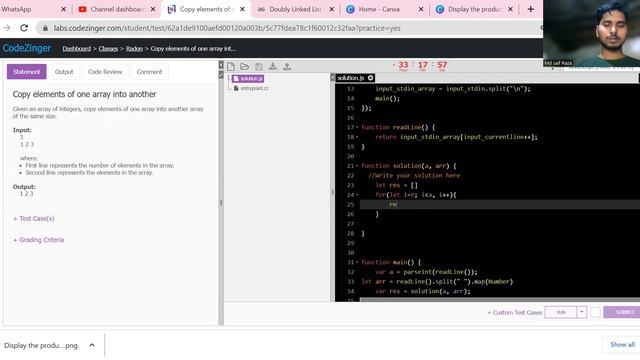Place the cursor on code line 25
Image resolution: width=640 pixels, height=360 pixels.
click(500, 204)
